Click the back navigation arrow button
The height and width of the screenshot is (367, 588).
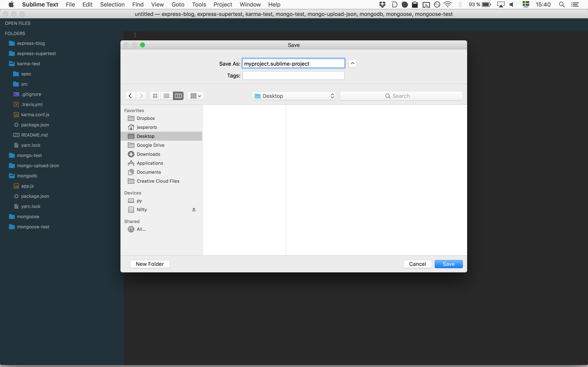tap(130, 95)
